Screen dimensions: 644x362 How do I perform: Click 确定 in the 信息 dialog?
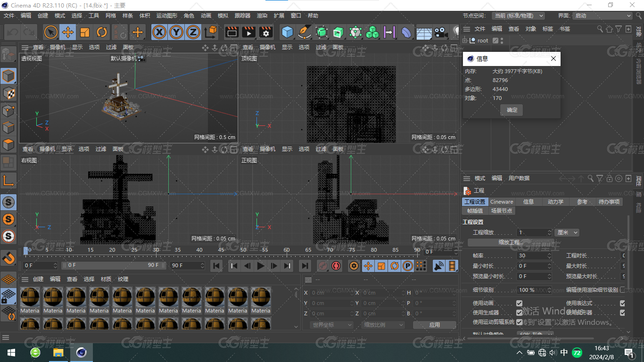[x=512, y=110]
